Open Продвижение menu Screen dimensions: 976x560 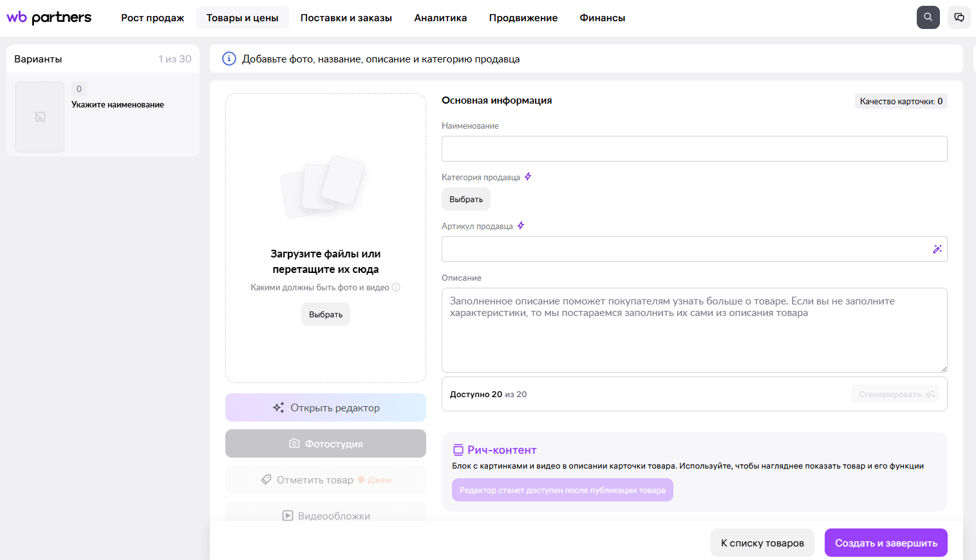click(523, 18)
